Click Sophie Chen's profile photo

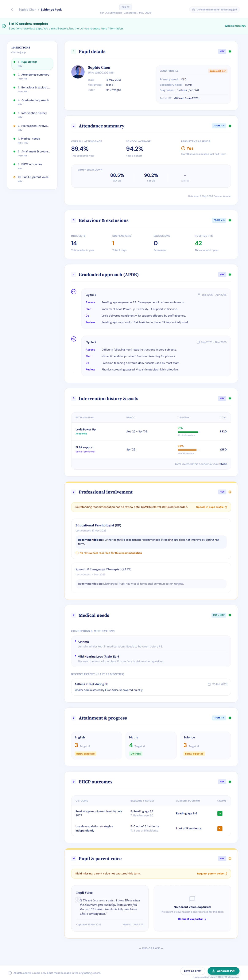pos(78,72)
